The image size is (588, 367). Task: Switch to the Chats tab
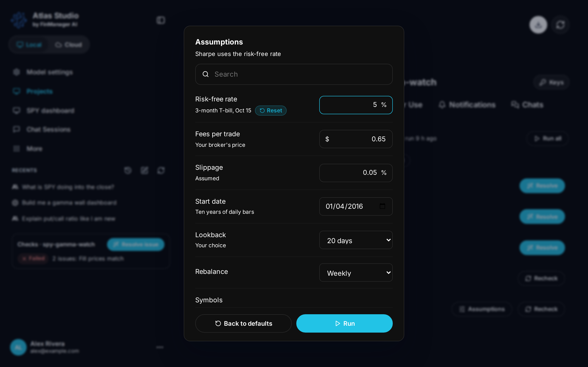(527, 105)
